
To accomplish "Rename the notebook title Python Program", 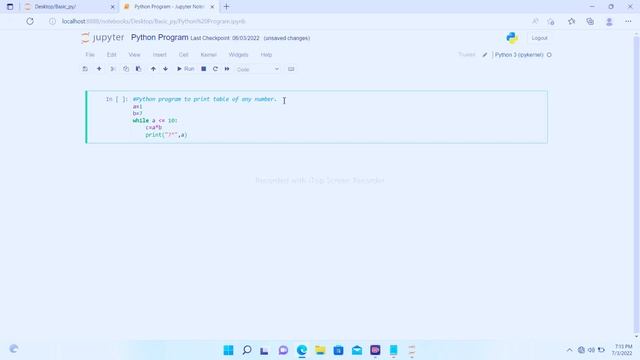I will click(160, 38).
